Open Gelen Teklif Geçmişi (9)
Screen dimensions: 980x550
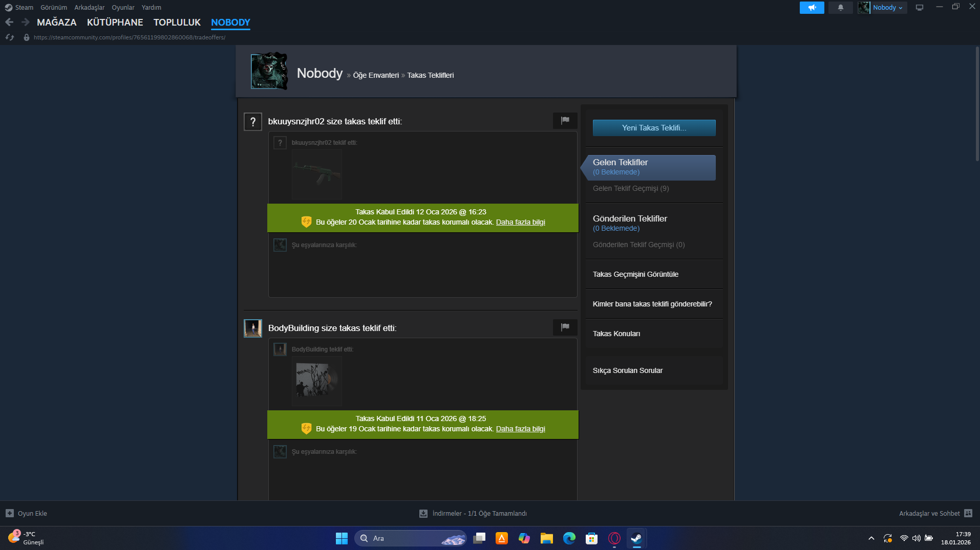coord(631,188)
